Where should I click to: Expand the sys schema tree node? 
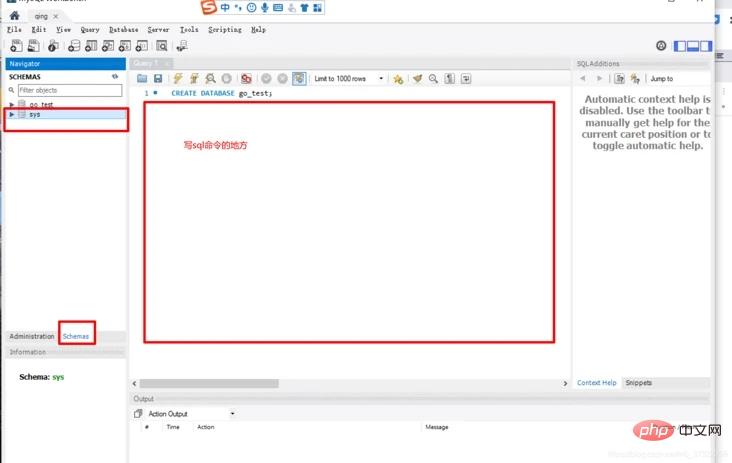coord(12,114)
